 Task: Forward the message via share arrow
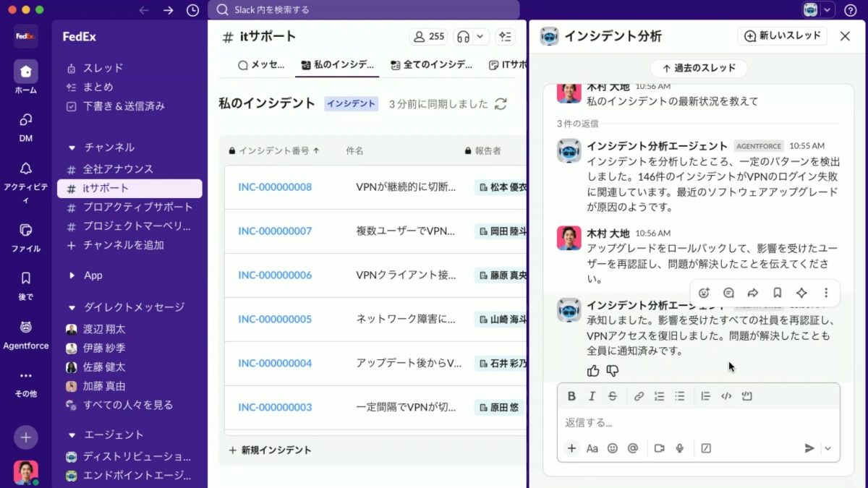coord(753,293)
